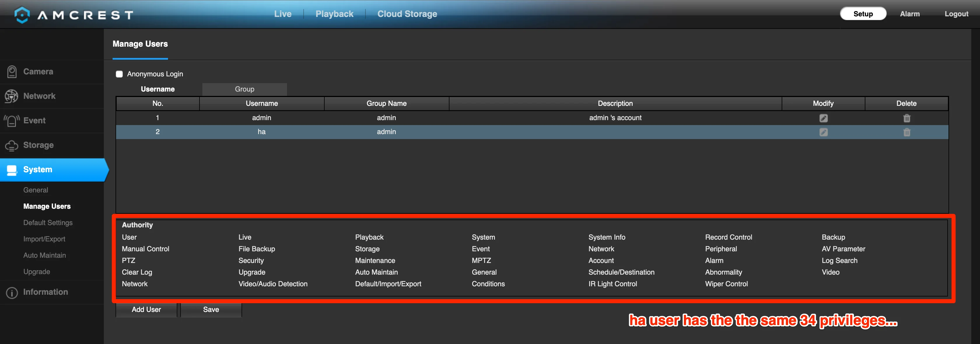Open the modify editor for the ha user
980x344 pixels.
pos(823,132)
